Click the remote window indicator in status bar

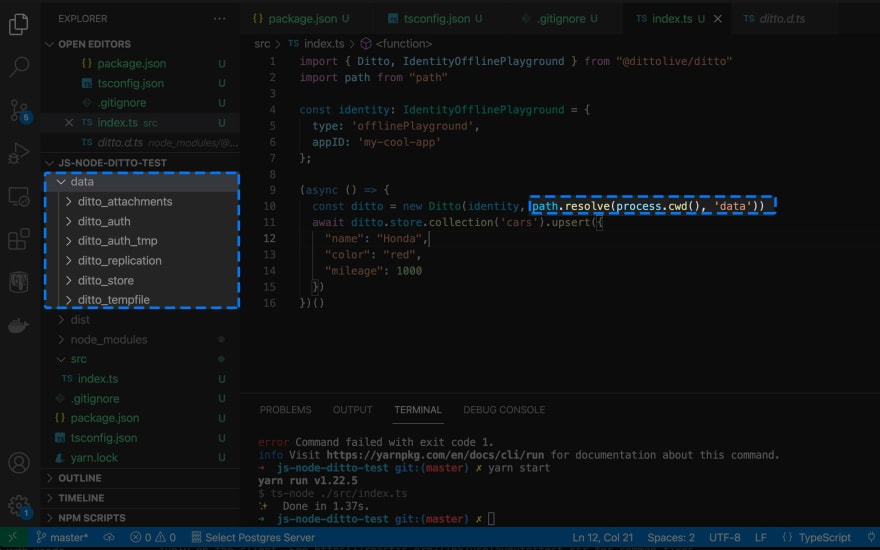(13, 537)
